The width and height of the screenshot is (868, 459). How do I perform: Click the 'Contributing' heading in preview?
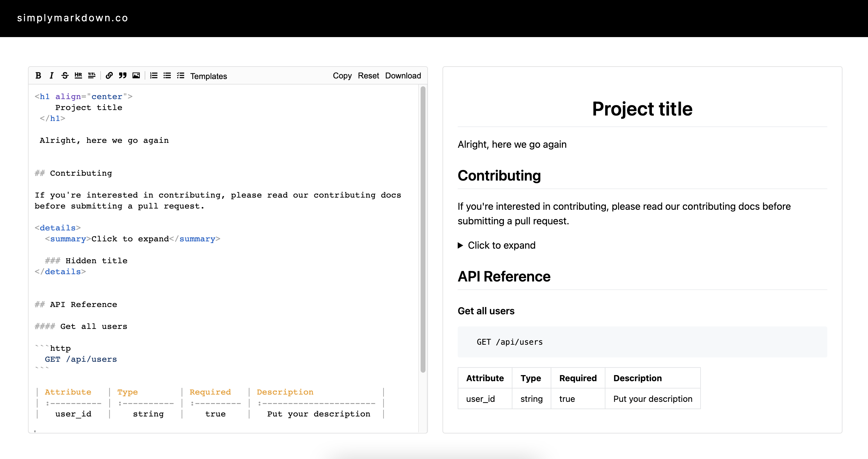(499, 176)
